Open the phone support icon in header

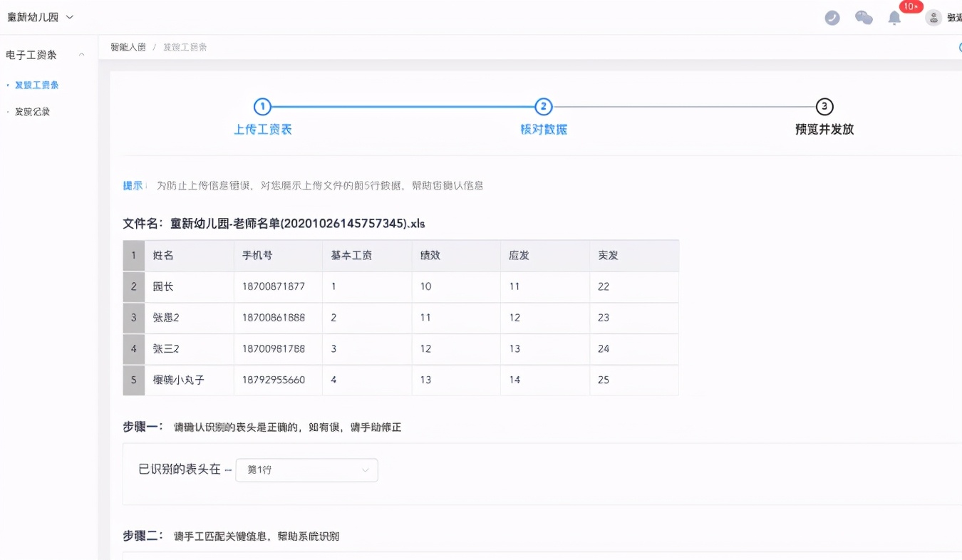(x=832, y=18)
